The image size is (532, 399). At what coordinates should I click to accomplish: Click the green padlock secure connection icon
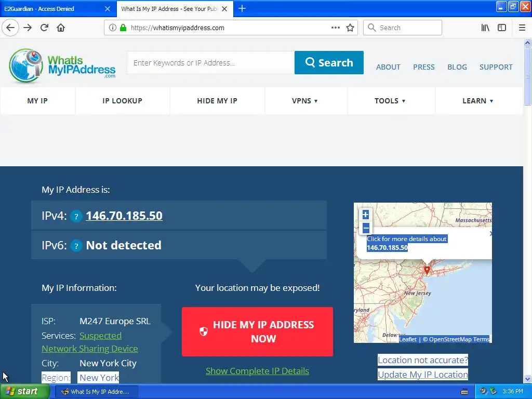click(x=123, y=28)
